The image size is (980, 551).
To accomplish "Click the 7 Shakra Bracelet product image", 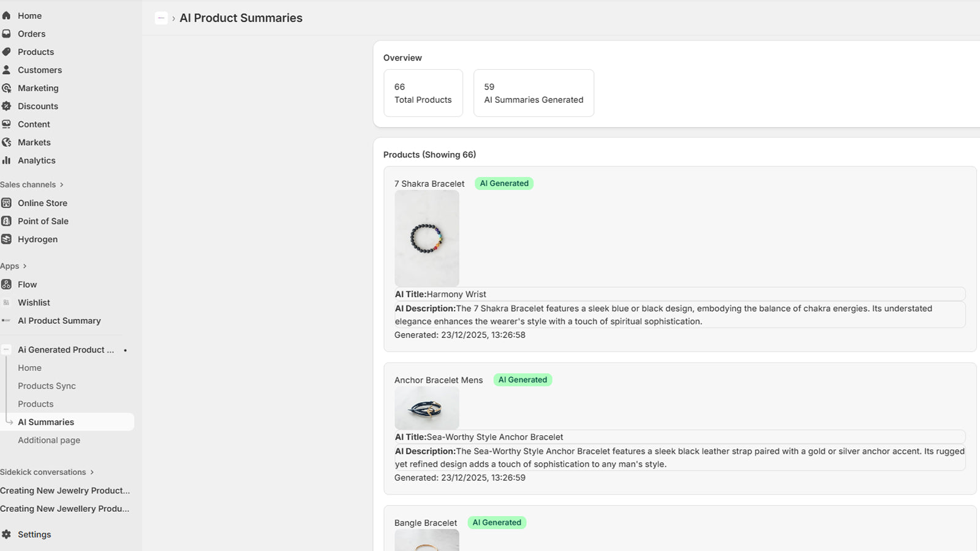I will pyautogui.click(x=426, y=238).
